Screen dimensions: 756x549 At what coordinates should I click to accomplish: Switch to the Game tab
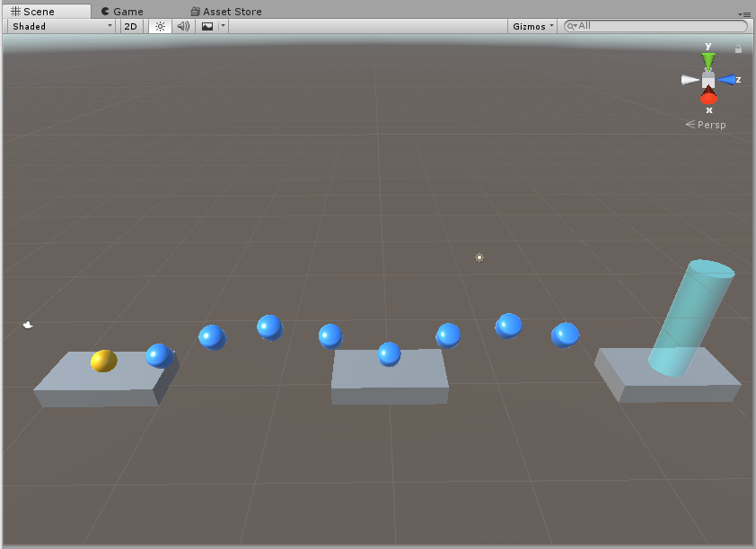pyautogui.click(x=122, y=12)
